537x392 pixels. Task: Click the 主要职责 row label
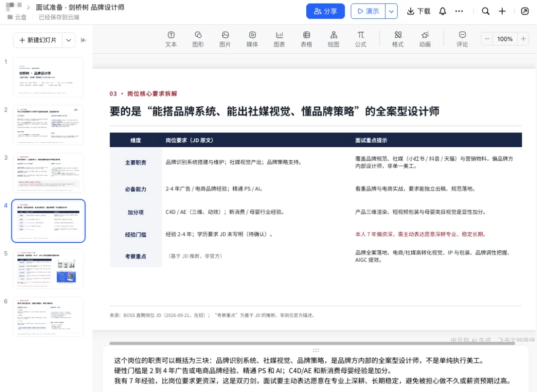(x=136, y=162)
